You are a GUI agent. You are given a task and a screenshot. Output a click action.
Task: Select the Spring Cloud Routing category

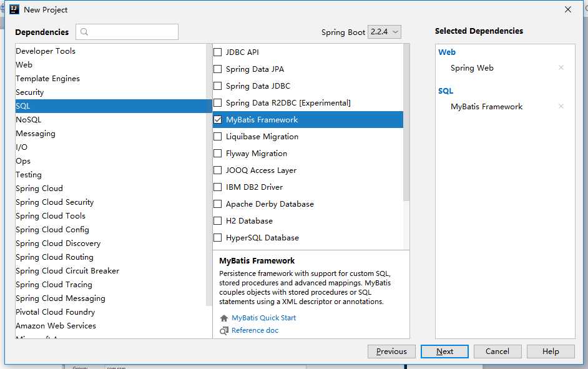click(111, 257)
